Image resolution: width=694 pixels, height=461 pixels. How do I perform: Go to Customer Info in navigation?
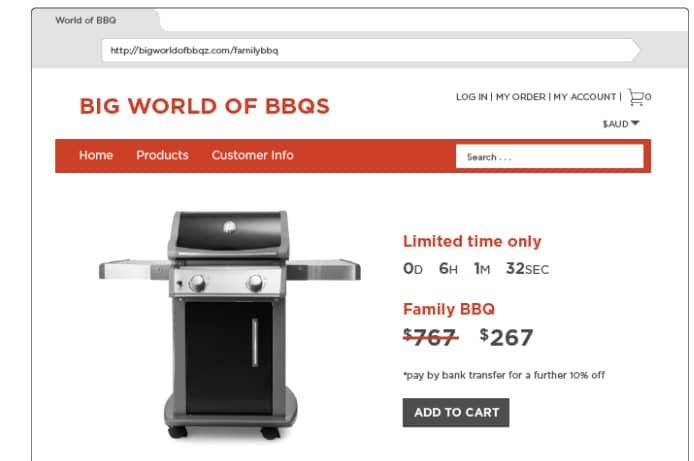coord(252,155)
